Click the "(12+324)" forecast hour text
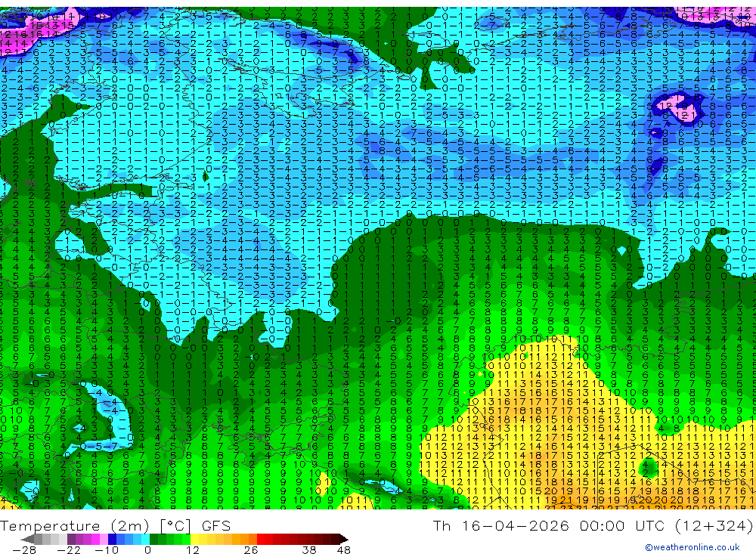 pos(714,525)
